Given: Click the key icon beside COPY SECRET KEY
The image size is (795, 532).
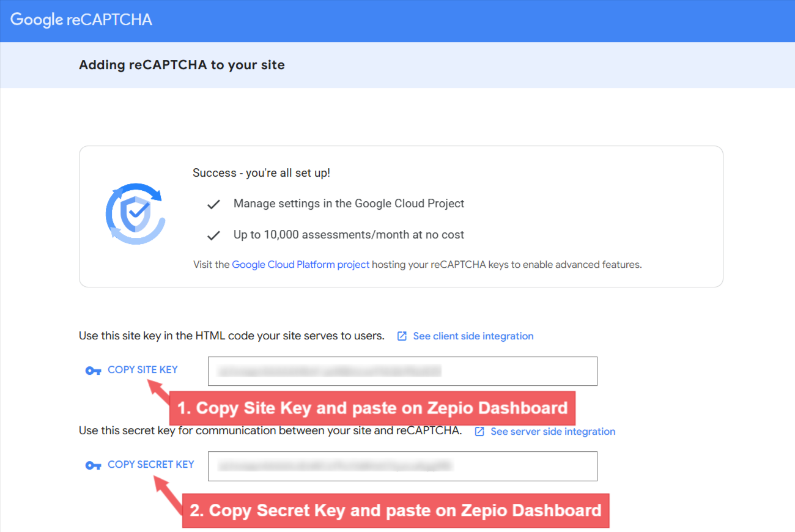Looking at the screenshot, I should coord(93,464).
